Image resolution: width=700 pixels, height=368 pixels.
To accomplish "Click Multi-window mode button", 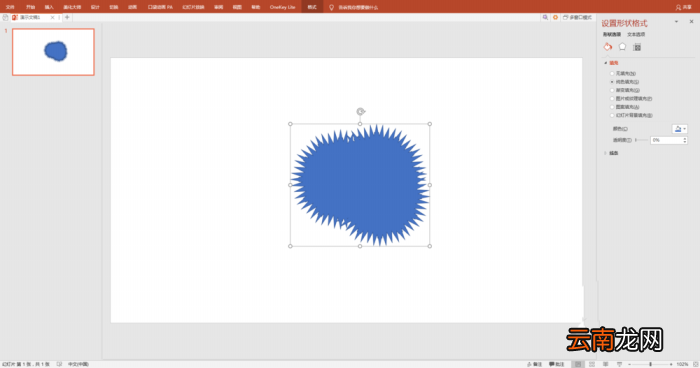I will pos(577,17).
